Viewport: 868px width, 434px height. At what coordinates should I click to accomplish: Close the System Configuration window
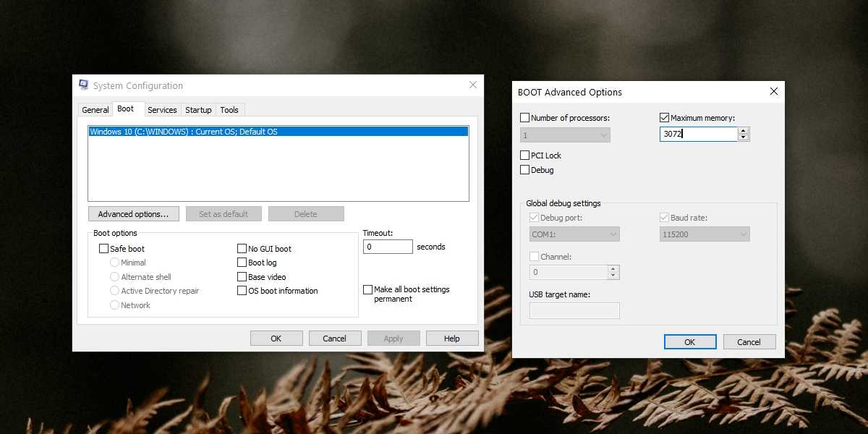(x=473, y=85)
